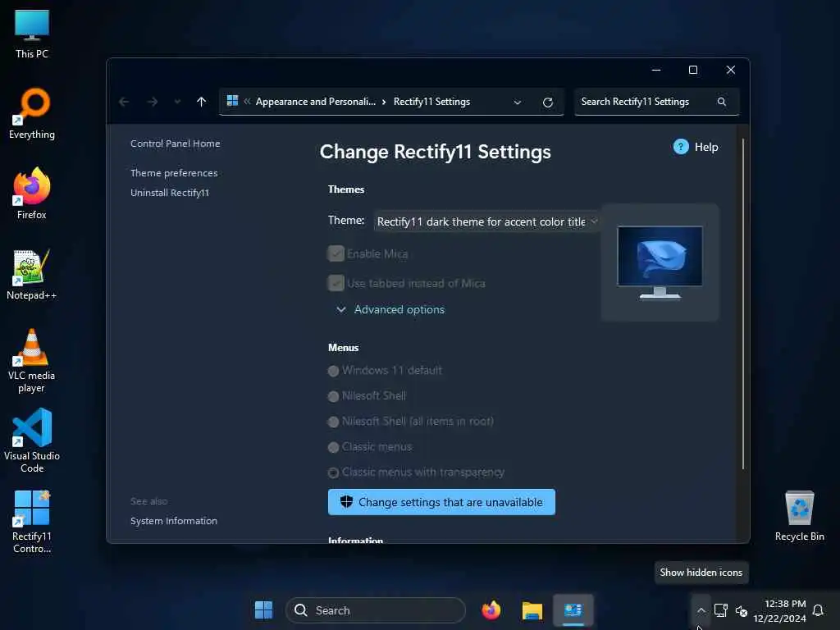Image resolution: width=840 pixels, height=630 pixels.
Task: Open the recent locations dropdown arrow
Action: (177, 102)
